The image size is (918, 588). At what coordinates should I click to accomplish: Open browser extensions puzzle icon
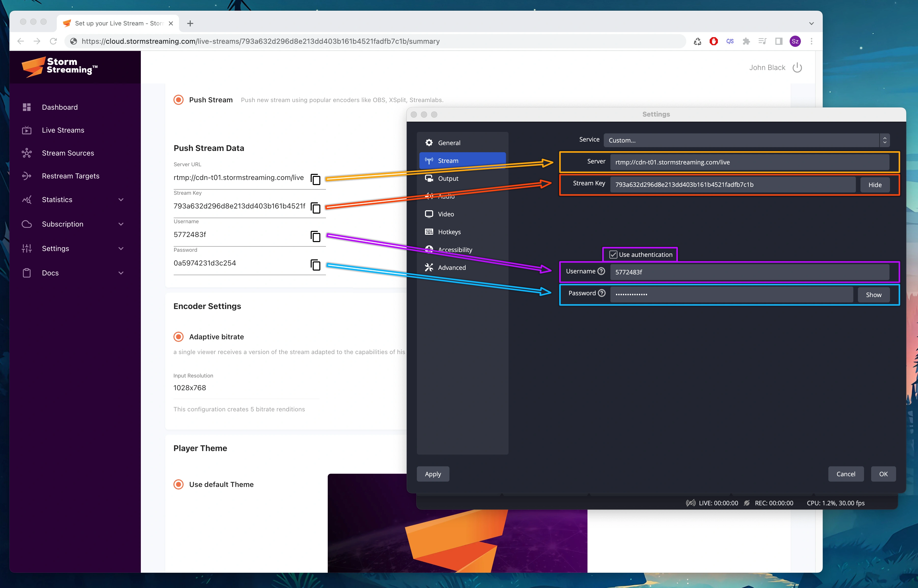[x=746, y=41]
